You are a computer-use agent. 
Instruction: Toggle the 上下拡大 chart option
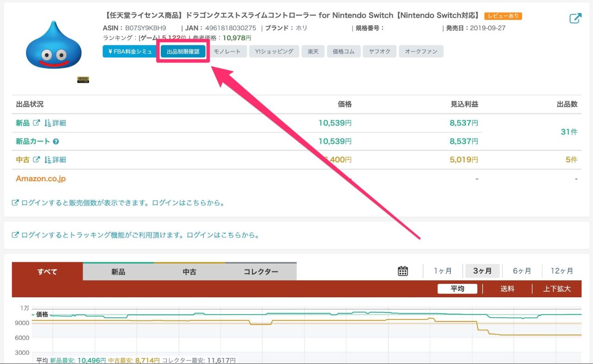pyautogui.click(x=557, y=289)
